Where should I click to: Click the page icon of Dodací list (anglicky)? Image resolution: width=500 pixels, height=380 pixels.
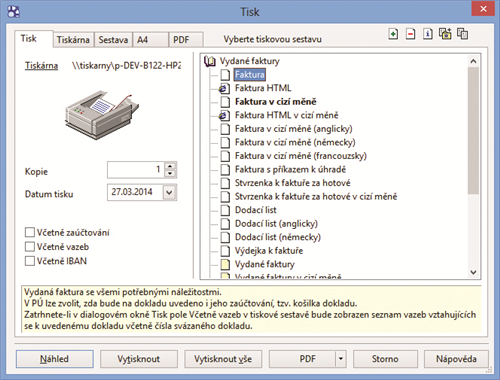pyautogui.click(x=225, y=224)
